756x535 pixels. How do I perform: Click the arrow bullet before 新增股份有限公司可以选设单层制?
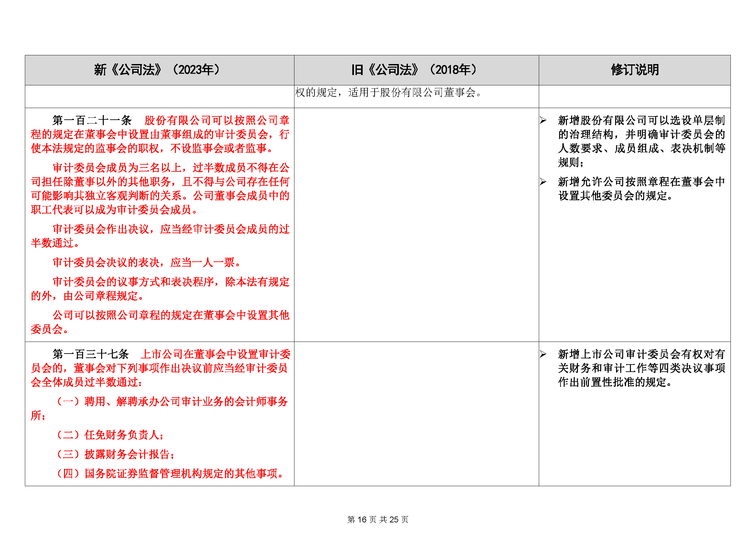[x=543, y=121]
